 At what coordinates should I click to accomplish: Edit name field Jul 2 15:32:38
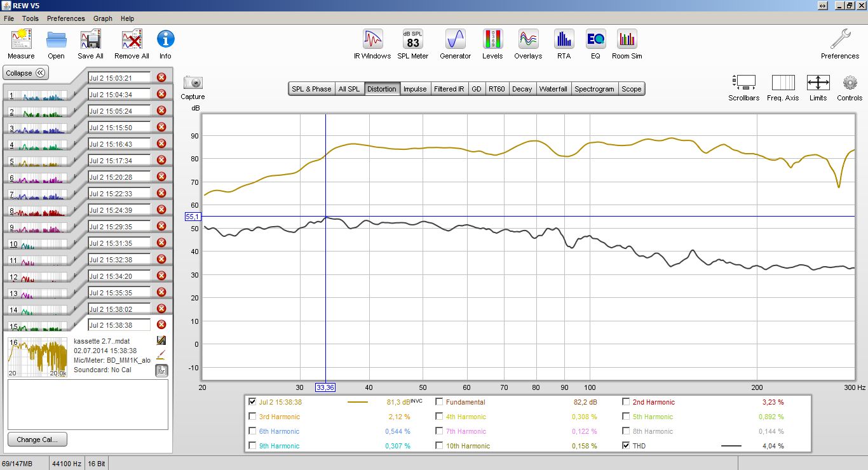[119, 260]
